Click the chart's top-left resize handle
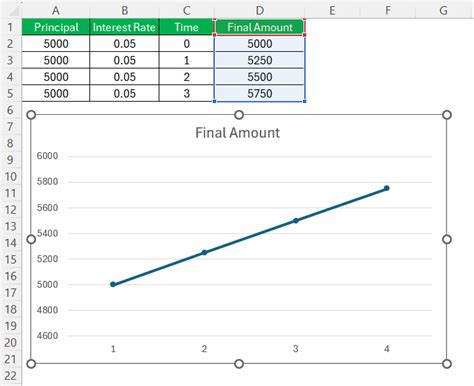474x386 pixels. tap(31, 115)
